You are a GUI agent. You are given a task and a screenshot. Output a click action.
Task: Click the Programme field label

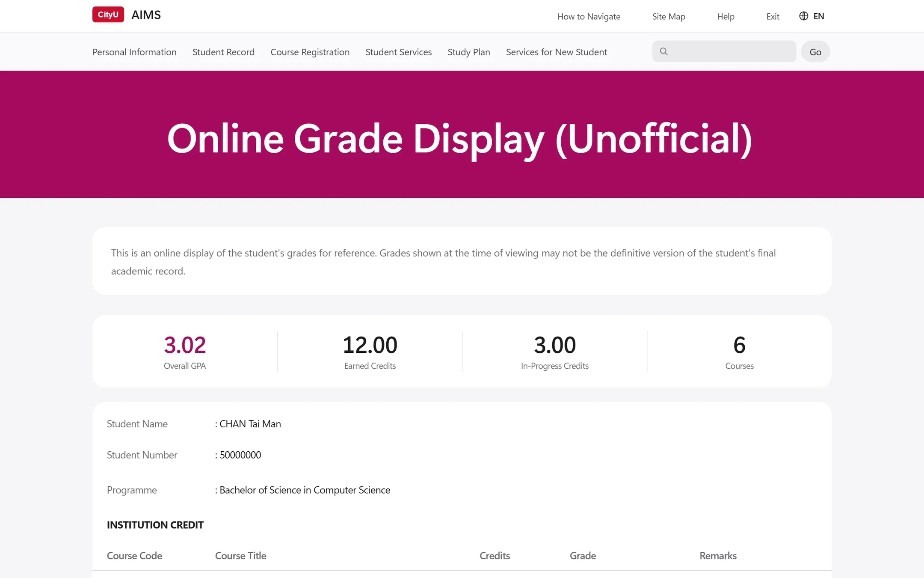pos(132,490)
